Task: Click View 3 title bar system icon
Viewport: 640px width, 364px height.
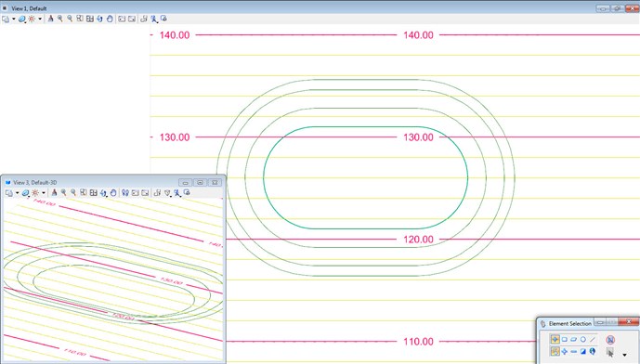Action: pyautogui.click(x=7, y=182)
